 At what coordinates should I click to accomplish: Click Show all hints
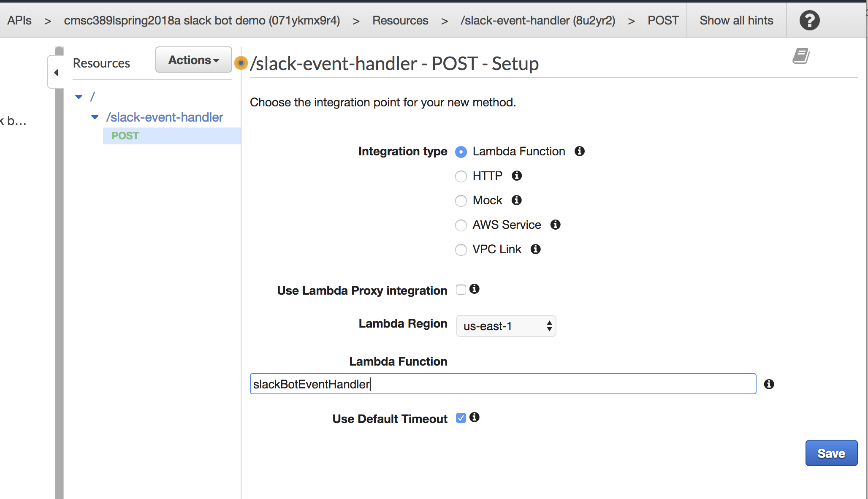point(736,20)
